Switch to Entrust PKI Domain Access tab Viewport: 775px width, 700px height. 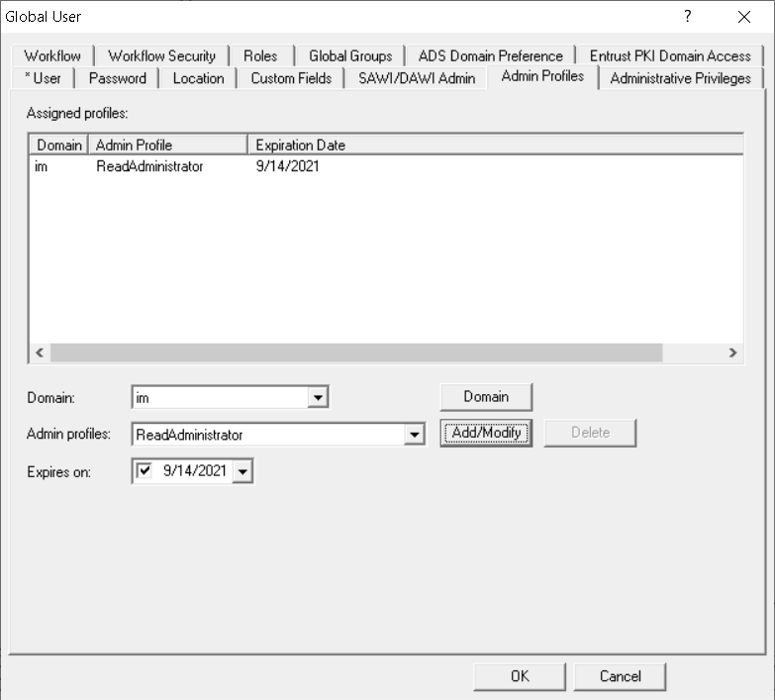pyautogui.click(x=670, y=56)
